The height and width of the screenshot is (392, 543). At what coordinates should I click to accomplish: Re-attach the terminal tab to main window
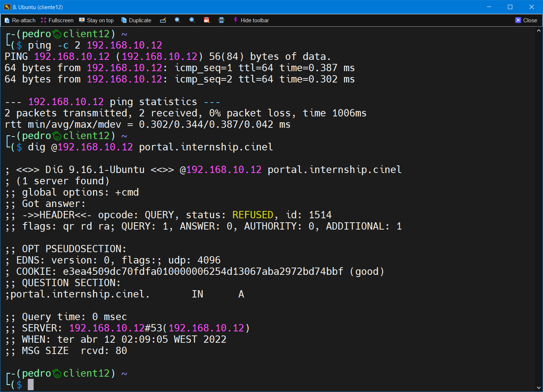coord(20,20)
